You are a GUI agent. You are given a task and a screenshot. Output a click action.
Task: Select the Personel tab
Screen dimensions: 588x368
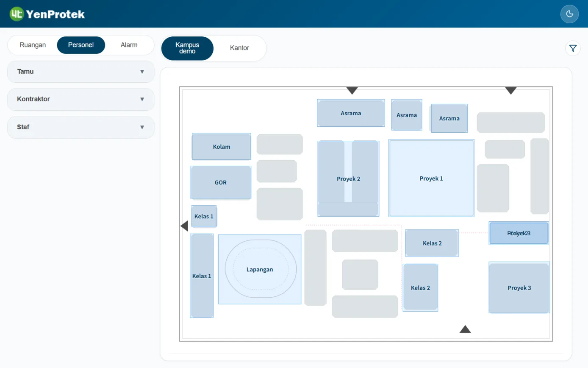[x=81, y=45]
